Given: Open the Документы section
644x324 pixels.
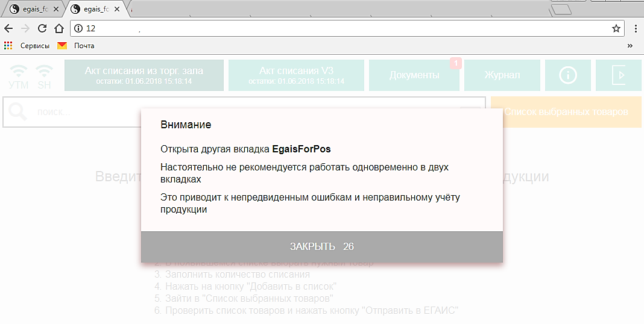Looking at the screenshot, I should tap(414, 75).
